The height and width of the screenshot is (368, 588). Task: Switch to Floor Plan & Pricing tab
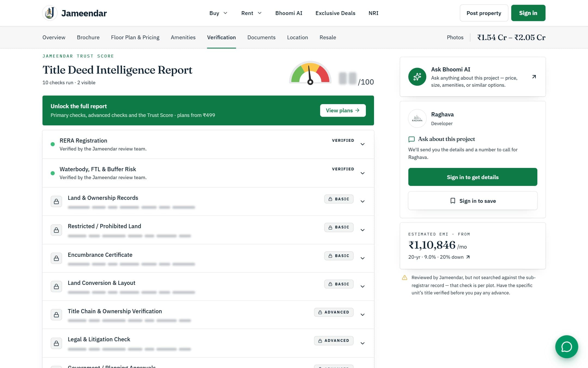[135, 37]
